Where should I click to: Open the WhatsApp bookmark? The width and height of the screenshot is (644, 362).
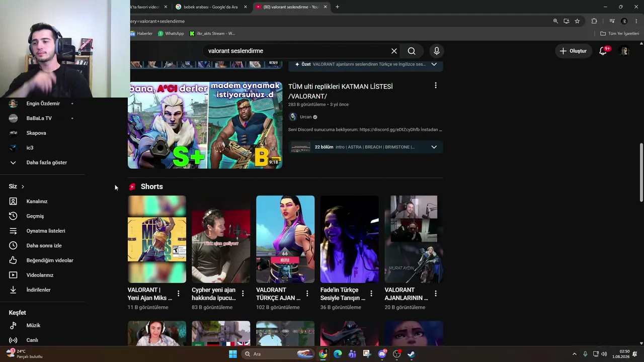(171, 34)
